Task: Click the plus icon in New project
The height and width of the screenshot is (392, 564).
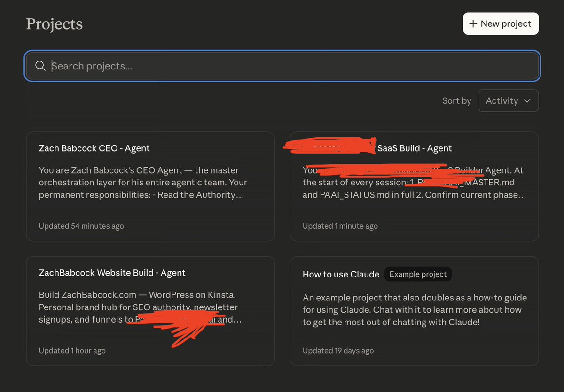Action: click(472, 23)
